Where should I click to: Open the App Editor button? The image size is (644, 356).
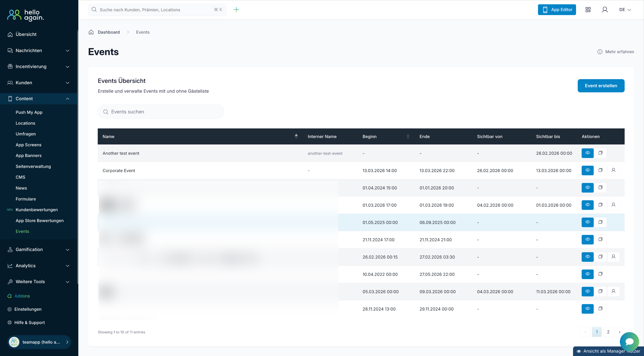[x=557, y=10]
